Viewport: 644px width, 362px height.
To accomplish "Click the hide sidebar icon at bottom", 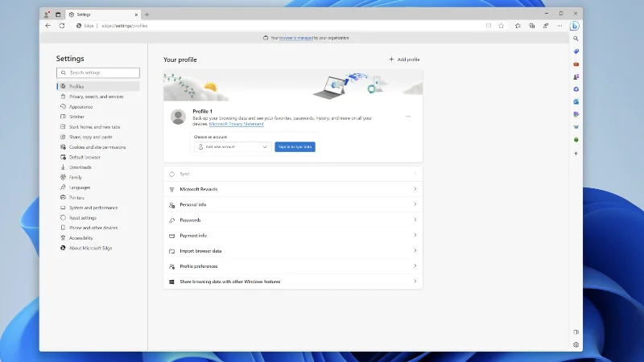I will [576, 332].
